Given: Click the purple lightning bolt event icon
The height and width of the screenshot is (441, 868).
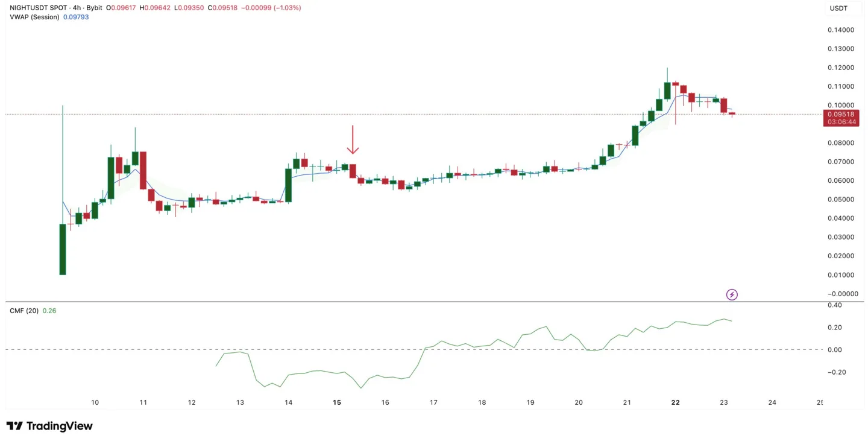Looking at the screenshot, I should coord(732,294).
